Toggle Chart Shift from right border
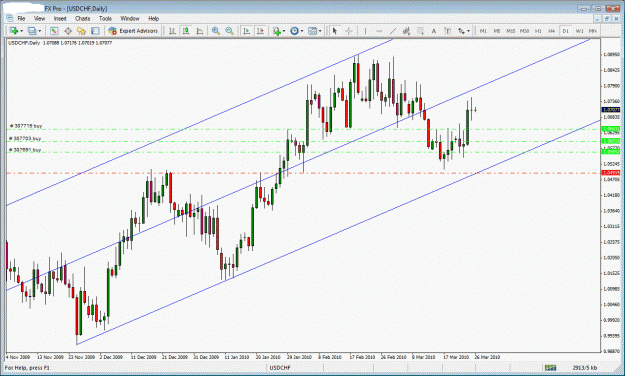Screen dimensions: 625x376 click(x=261, y=31)
